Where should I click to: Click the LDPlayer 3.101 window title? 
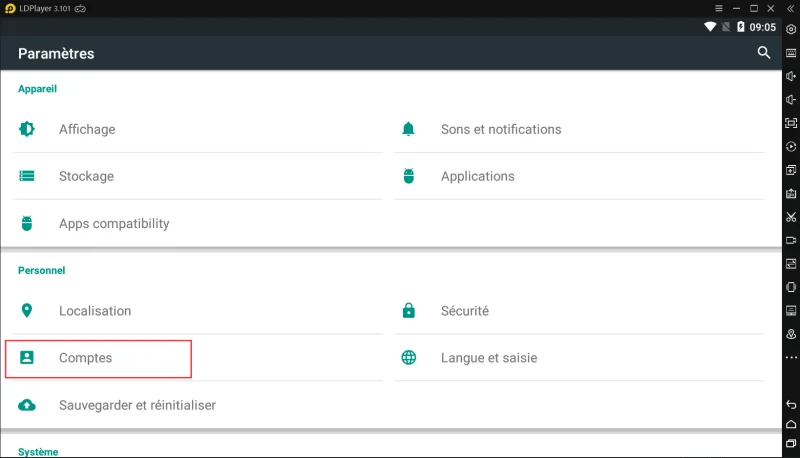[x=45, y=9]
